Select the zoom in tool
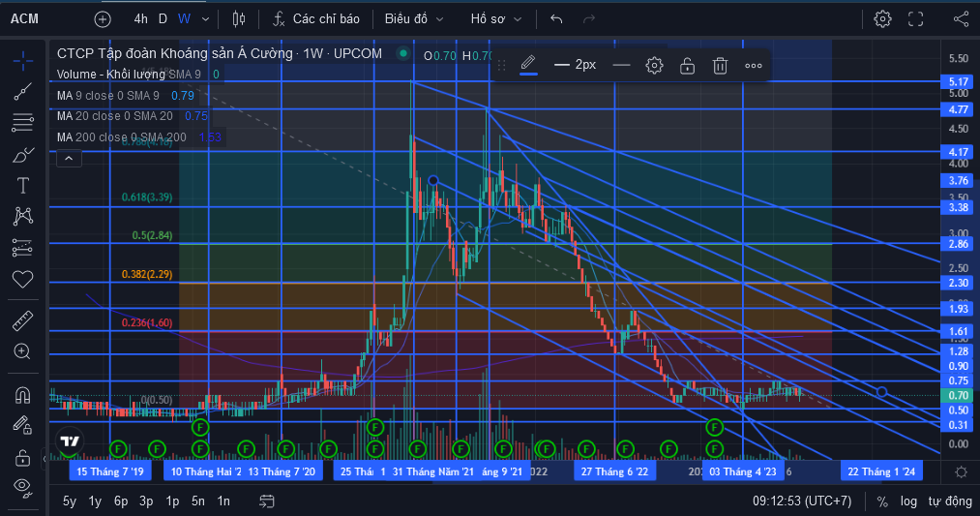Image resolution: width=980 pixels, height=516 pixels. 22,351
